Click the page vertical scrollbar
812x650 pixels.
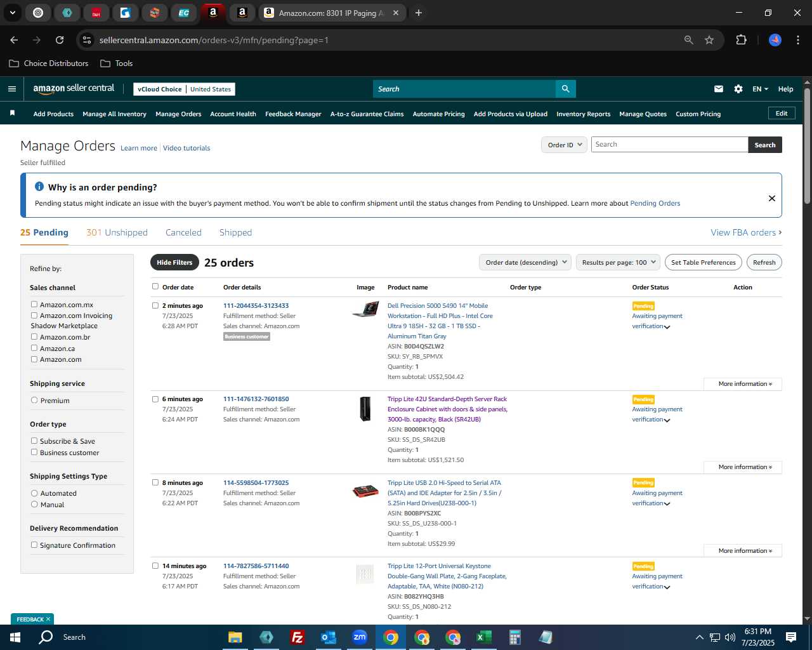807,146
